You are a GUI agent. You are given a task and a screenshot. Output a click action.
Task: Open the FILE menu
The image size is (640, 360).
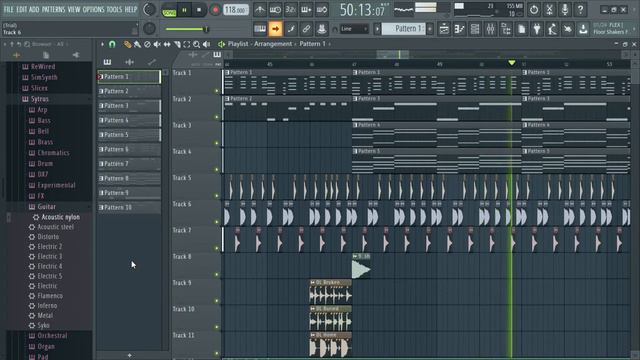coord(8,9)
